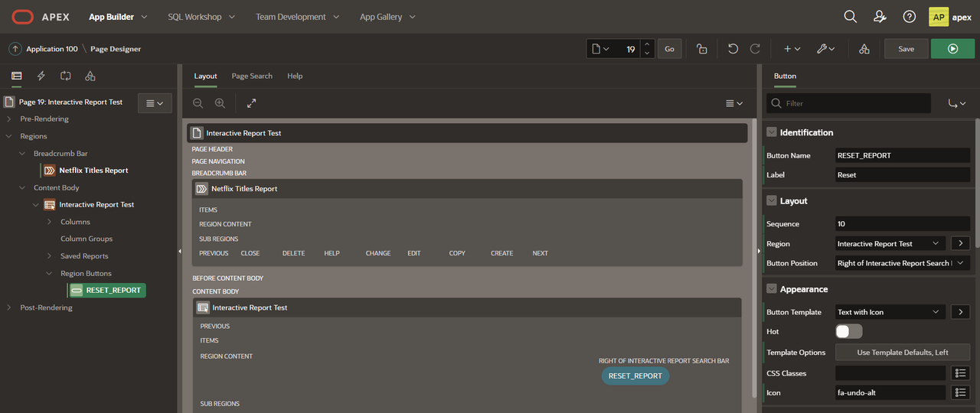This screenshot has height=413, width=980.
Task: Click the Go button
Action: click(x=669, y=49)
